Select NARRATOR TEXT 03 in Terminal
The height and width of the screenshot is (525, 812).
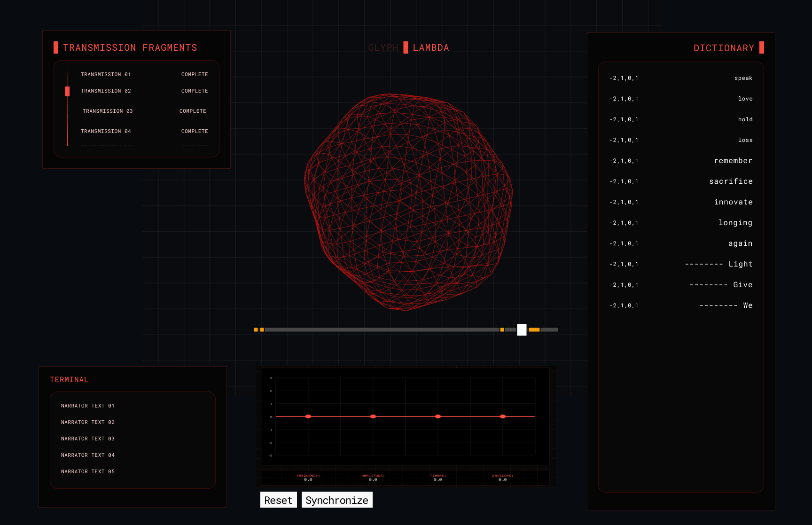pos(88,439)
